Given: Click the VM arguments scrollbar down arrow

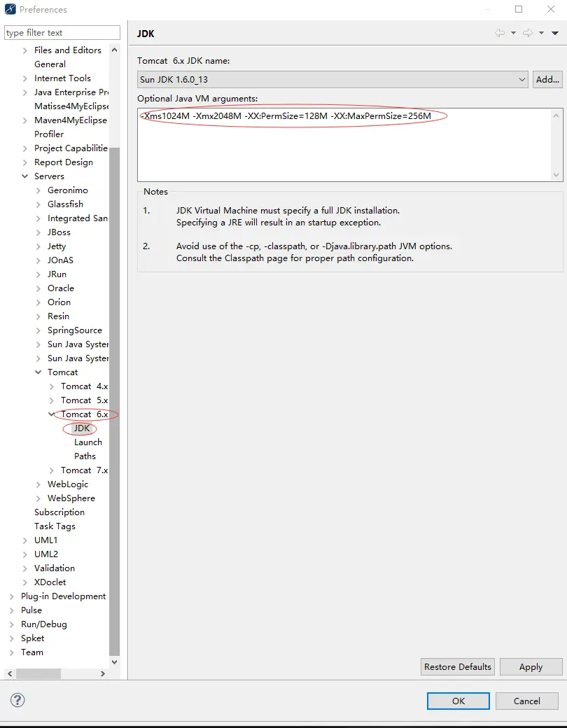Looking at the screenshot, I should pos(556,174).
